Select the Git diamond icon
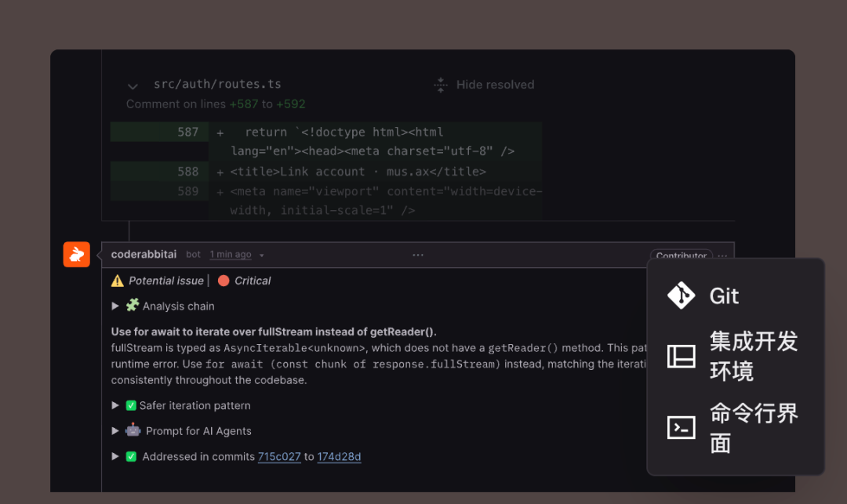The image size is (847, 504). tap(681, 296)
